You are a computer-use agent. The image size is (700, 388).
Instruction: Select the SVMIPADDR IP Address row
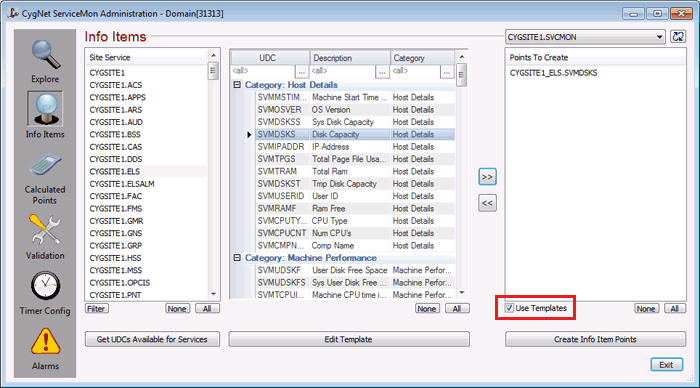coord(355,147)
